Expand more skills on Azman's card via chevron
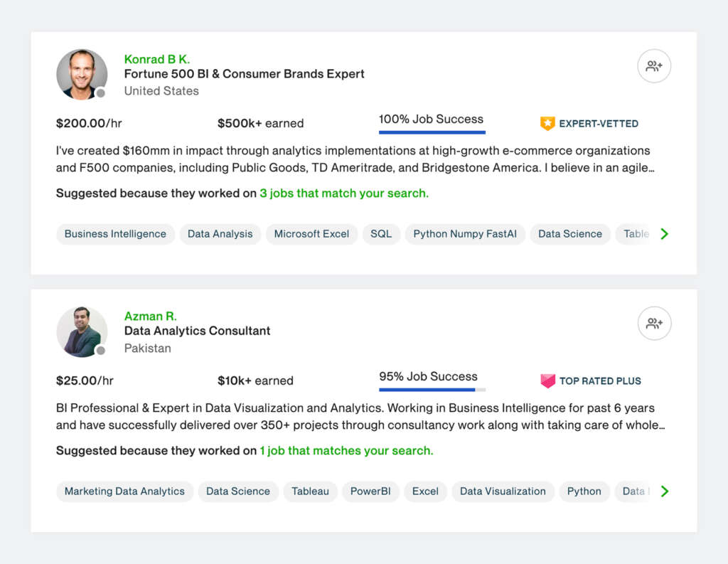 (x=664, y=491)
